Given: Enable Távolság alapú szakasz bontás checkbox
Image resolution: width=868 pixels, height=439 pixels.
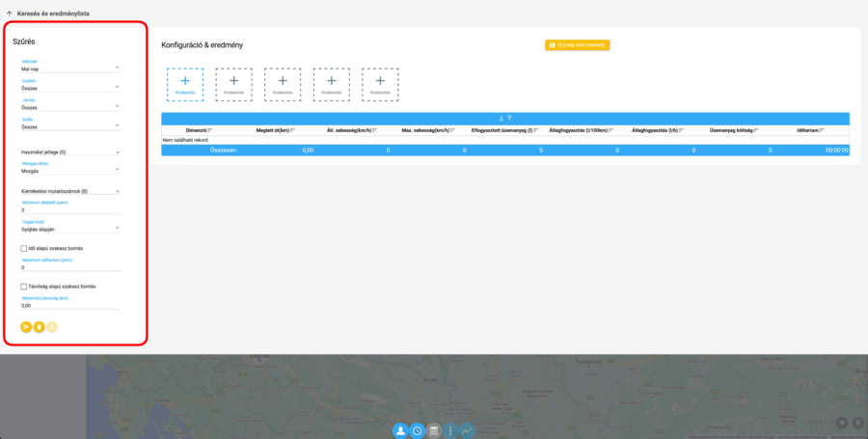Looking at the screenshot, I should pyautogui.click(x=24, y=287).
